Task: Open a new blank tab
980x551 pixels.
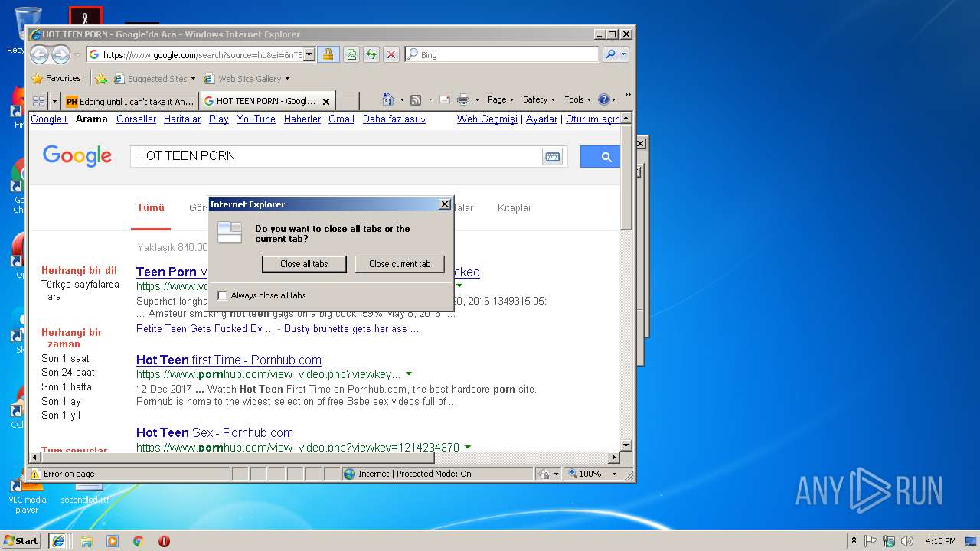Action: pos(348,101)
